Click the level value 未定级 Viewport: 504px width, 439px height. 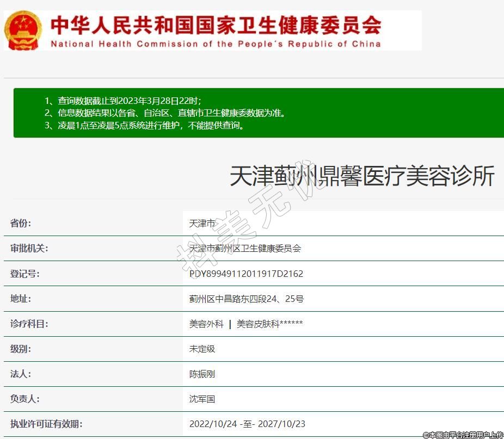[x=202, y=349]
